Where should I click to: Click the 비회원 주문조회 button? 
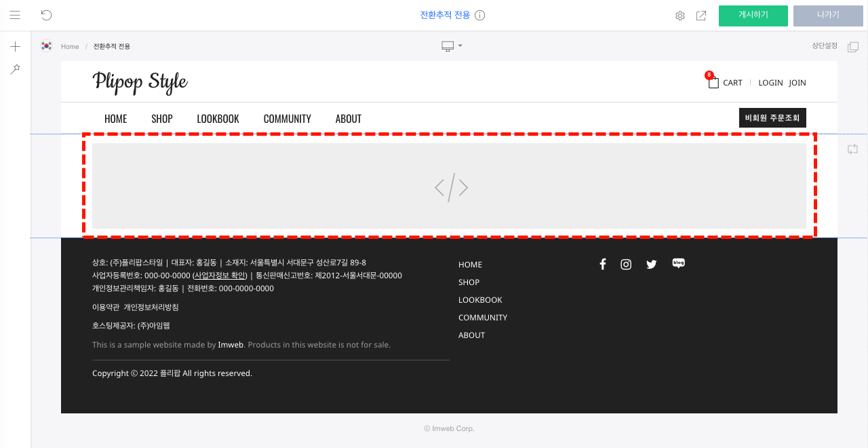coord(772,117)
